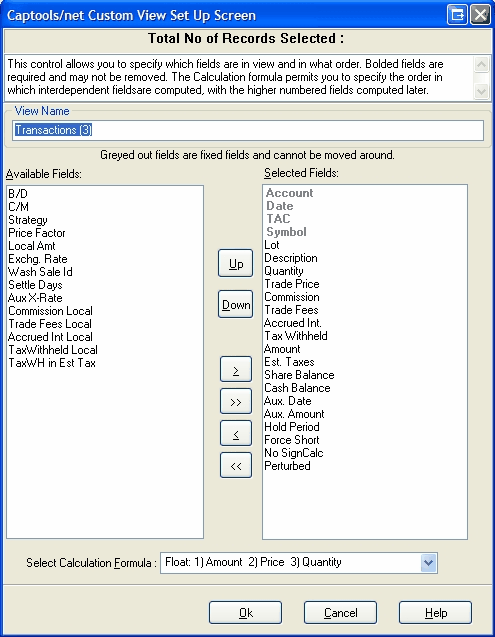Select Trade Price in Selected Fields

click(x=292, y=284)
